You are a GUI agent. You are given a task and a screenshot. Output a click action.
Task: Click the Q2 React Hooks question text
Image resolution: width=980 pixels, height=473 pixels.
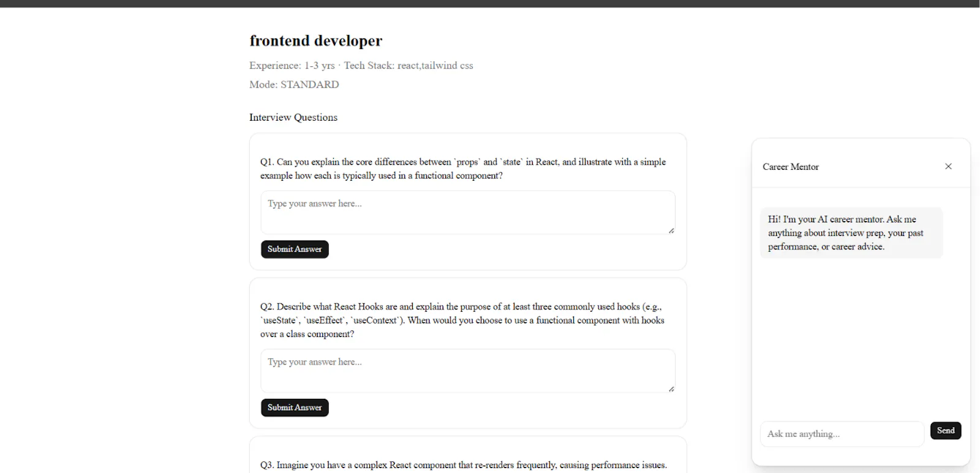pos(462,320)
